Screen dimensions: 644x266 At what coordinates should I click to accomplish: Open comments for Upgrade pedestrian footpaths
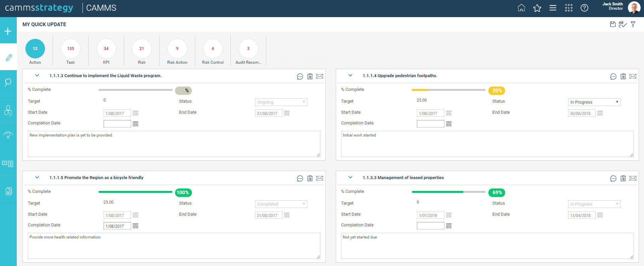pyautogui.click(x=613, y=76)
